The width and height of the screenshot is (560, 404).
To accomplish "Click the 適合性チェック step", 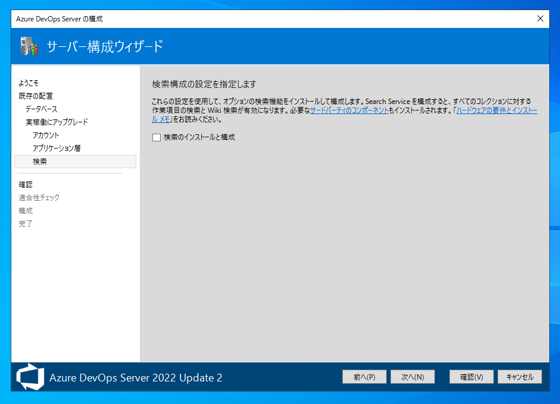I will 39,198.
